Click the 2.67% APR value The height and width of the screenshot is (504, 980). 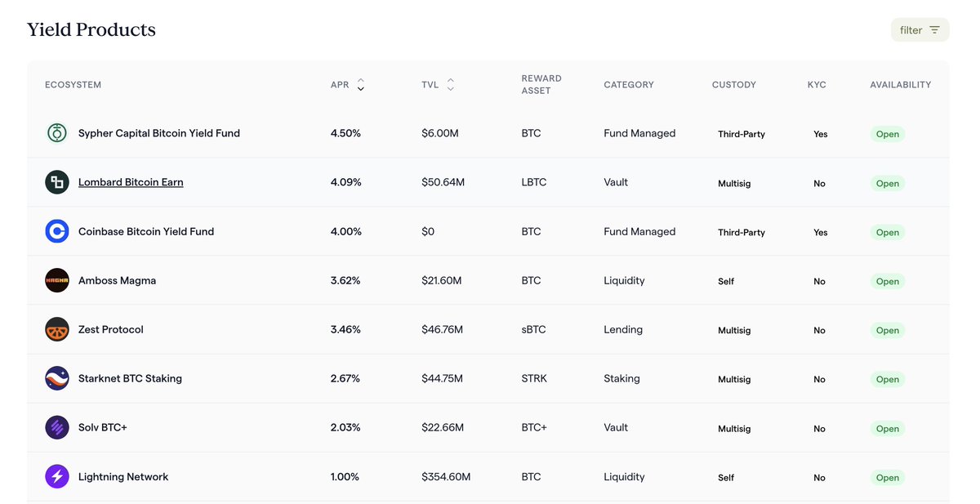345,378
